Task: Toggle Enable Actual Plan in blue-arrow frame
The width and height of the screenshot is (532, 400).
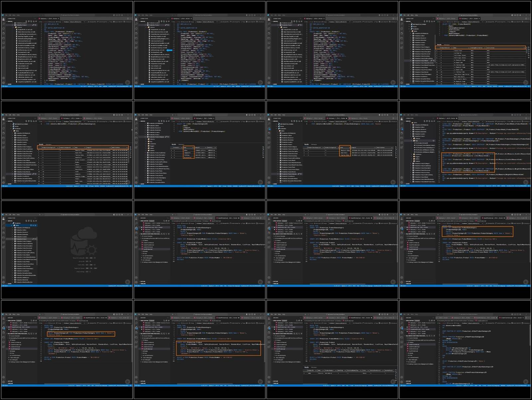Action: pyautogui.click(x=236, y=22)
